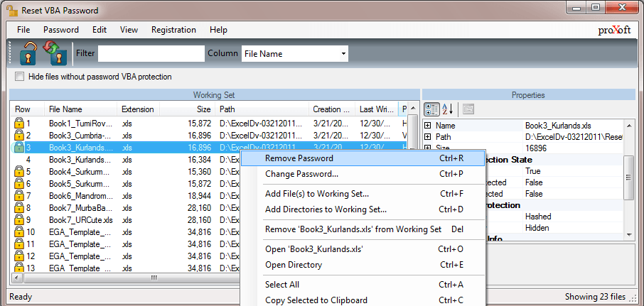Open the Registration menu

pyautogui.click(x=173, y=30)
